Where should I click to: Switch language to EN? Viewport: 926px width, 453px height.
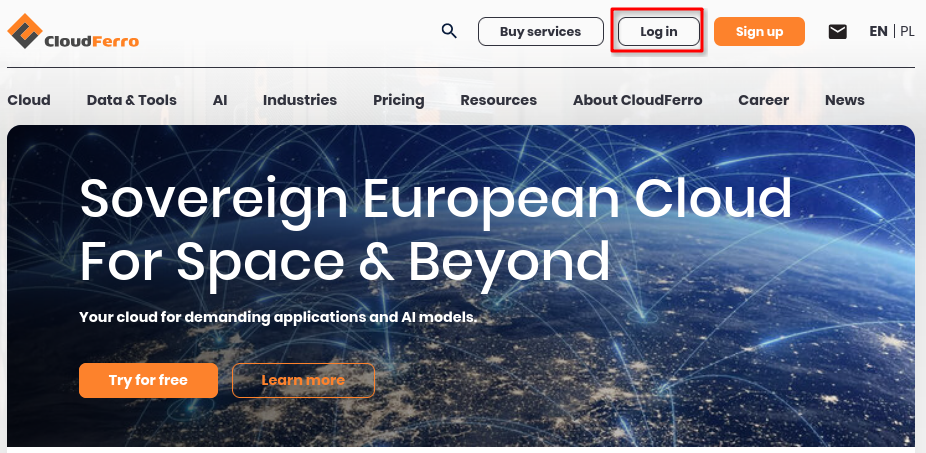click(878, 31)
